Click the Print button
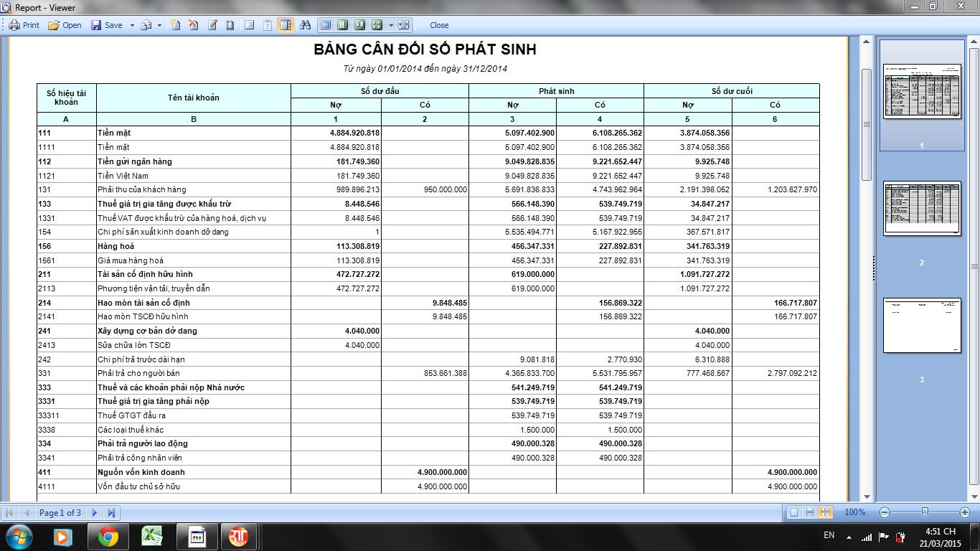Viewport: 980px width, 551px height. 24,25
